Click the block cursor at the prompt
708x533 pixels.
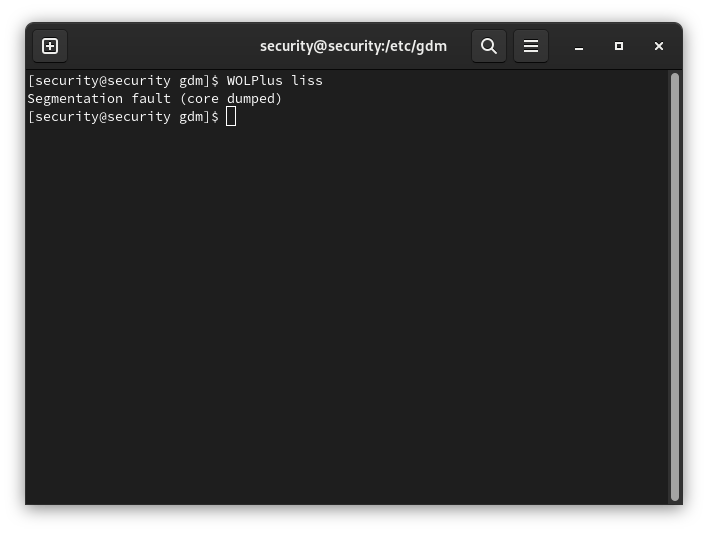231,116
